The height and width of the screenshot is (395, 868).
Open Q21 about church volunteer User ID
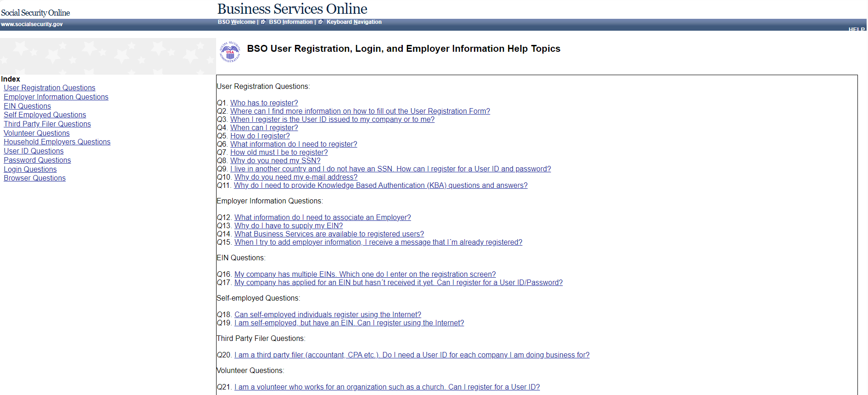[387, 387]
